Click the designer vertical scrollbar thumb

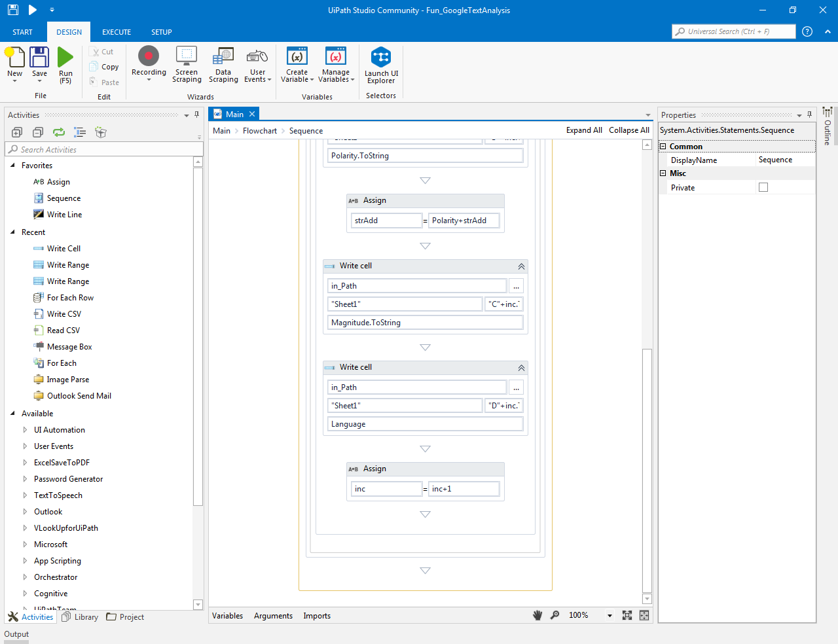point(647,470)
